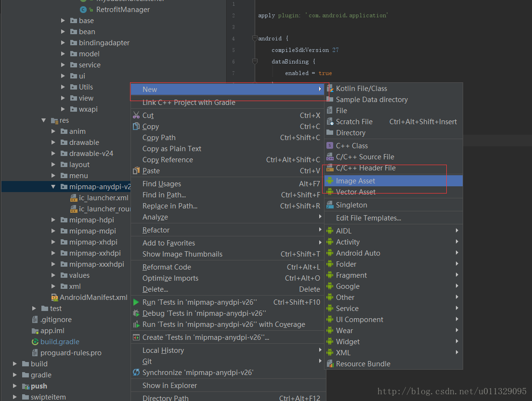Expand the drawable folder arrow
The width and height of the screenshot is (532, 401).
53,142
